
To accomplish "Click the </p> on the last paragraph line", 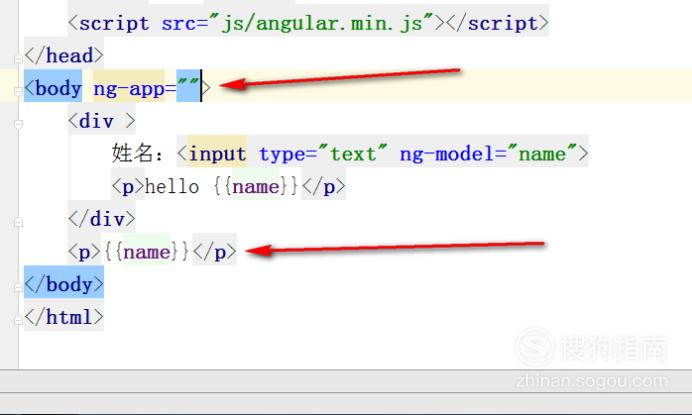I will pos(214,252).
